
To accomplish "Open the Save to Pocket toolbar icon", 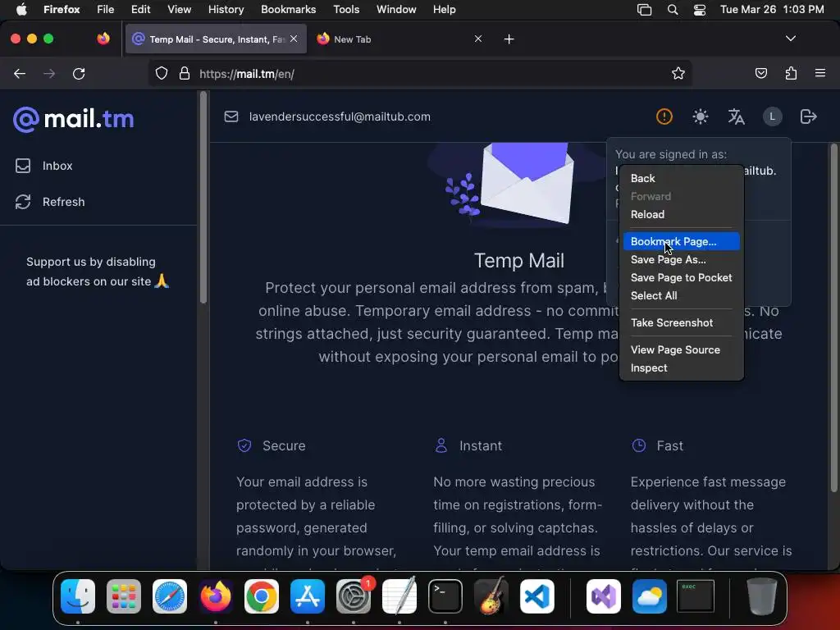I will point(760,73).
